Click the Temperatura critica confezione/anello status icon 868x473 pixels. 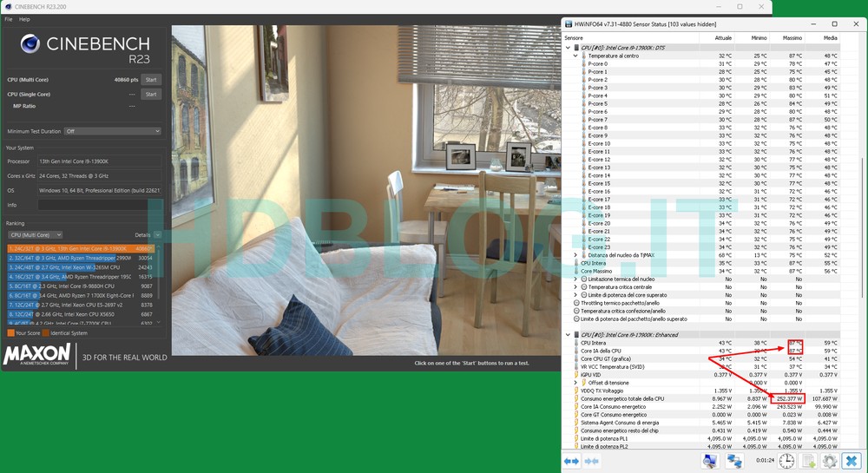click(x=576, y=311)
